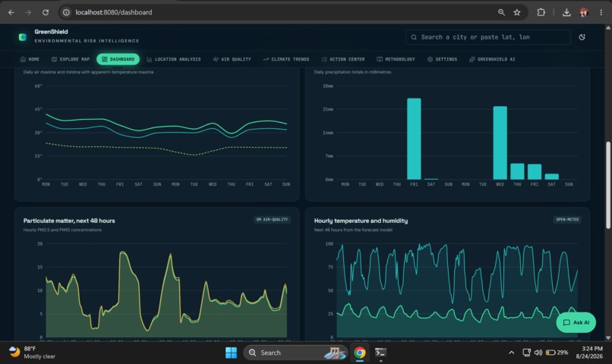Click the scrollbar down arrow

click(x=607, y=337)
